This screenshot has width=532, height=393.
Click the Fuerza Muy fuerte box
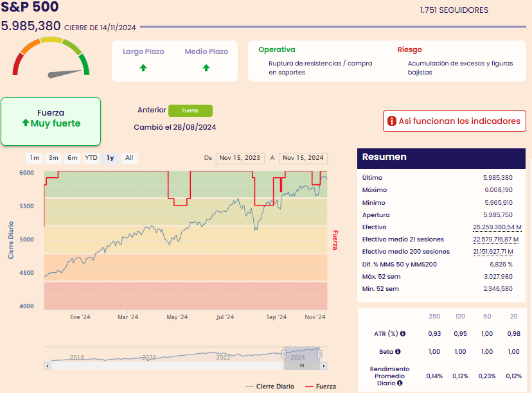point(51,121)
